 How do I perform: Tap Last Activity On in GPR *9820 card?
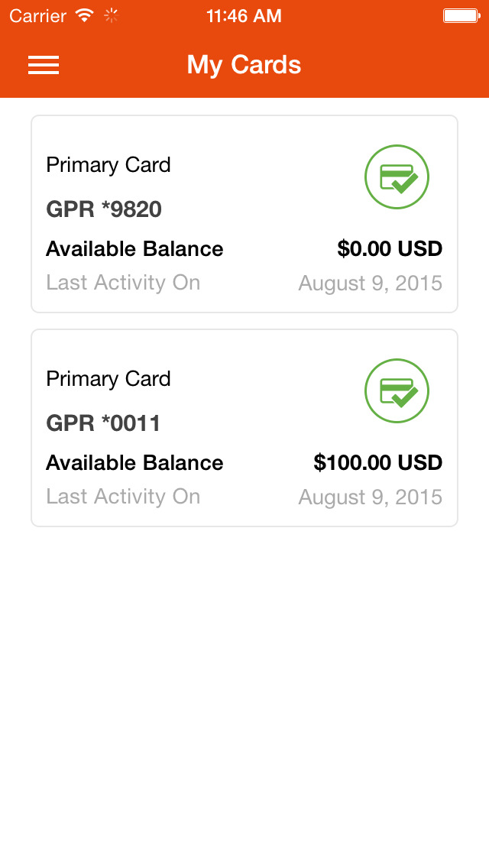click(x=123, y=283)
